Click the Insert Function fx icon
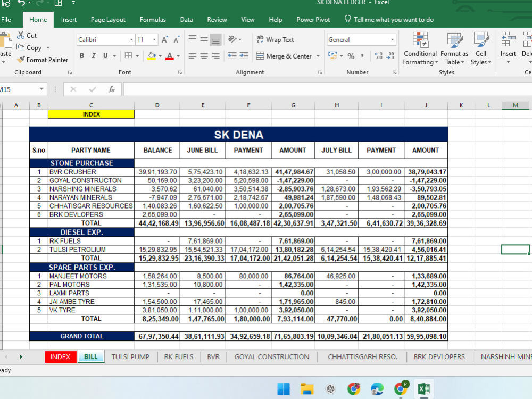 pyautogui.click(x=111, y=89)
